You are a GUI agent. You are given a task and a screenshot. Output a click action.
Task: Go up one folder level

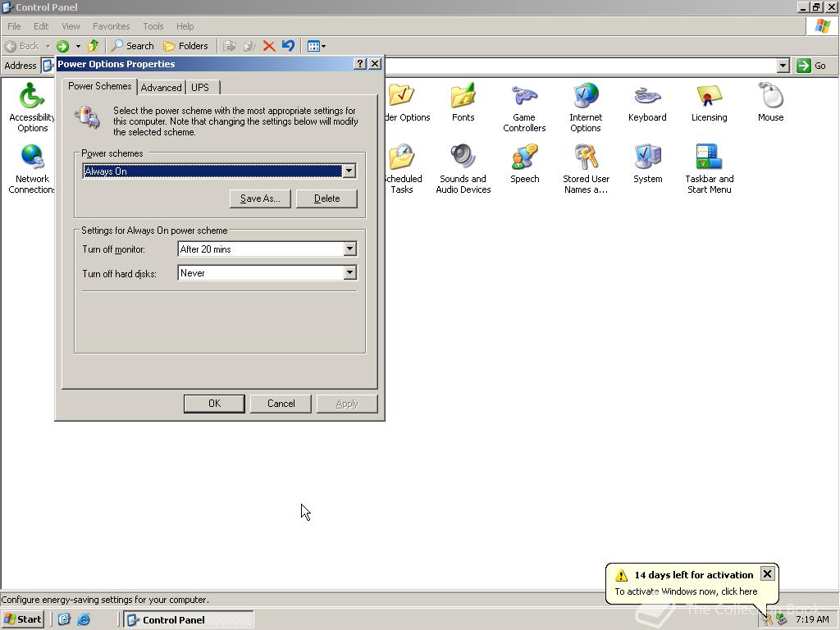94,46
